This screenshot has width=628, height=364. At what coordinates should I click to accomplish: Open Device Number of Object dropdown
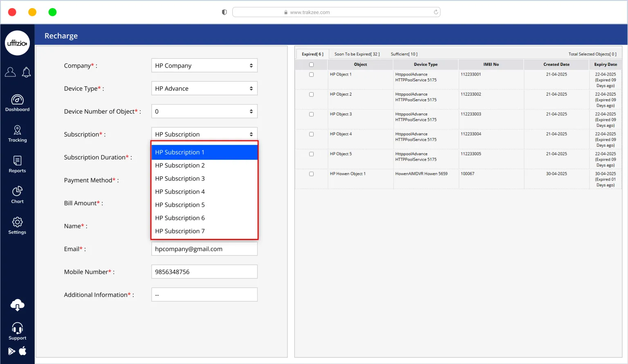[204, 112]
